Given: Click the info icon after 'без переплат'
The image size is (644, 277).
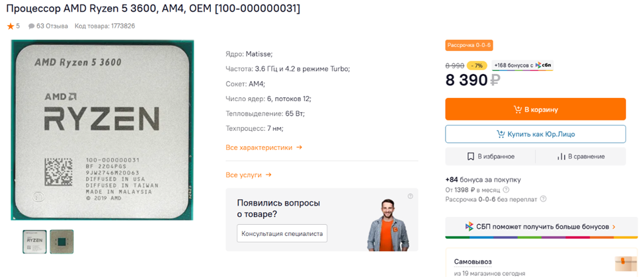Looking at the screenshot, I should pyautogui.click(x=543, y=199).
